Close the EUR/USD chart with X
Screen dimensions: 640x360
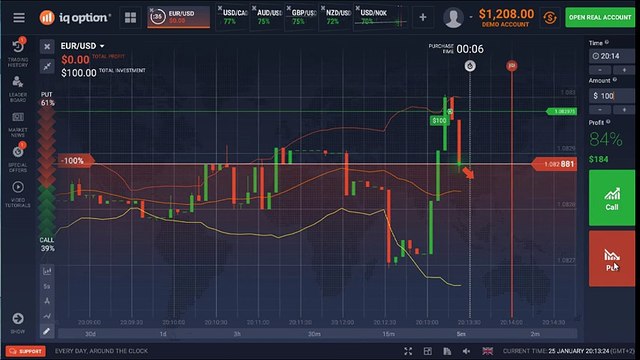(x=47, y=47)
